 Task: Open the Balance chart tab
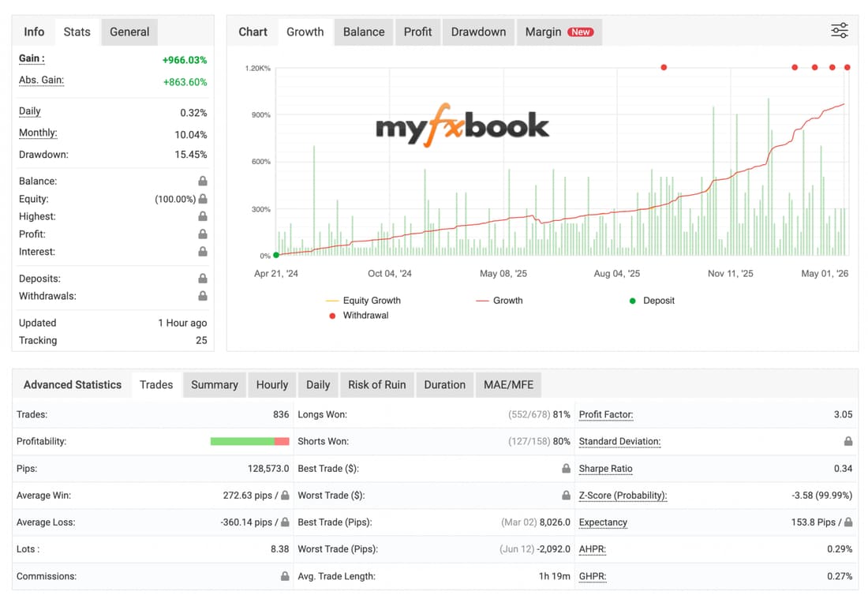click(x=364, y=32)
